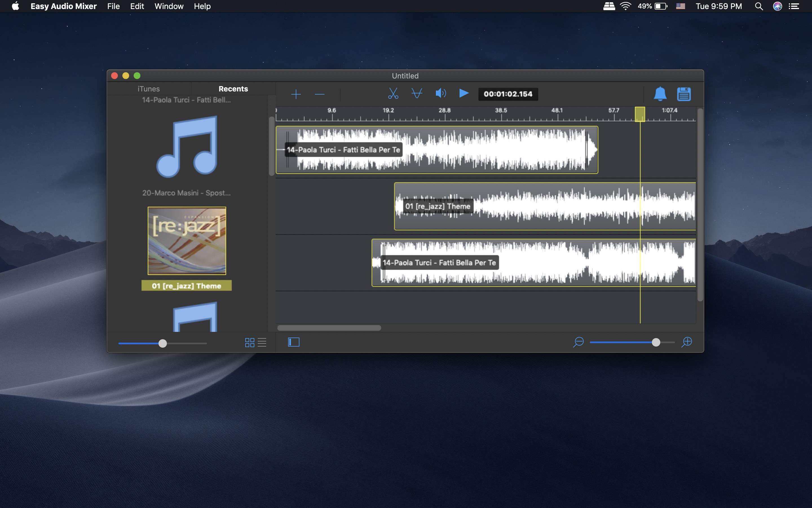
Task: Toggle the sidebar panel icon
Action: coord(294,342)
